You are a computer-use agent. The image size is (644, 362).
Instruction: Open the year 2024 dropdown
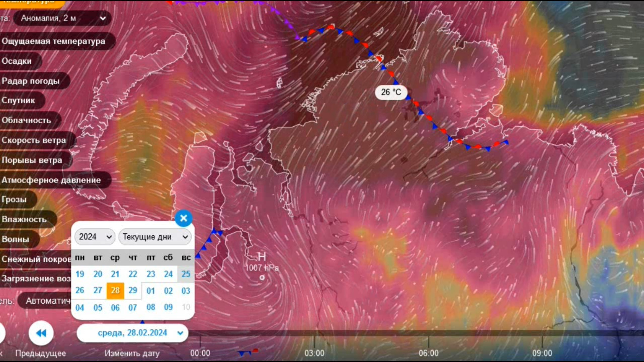click(x=95, y=237)
